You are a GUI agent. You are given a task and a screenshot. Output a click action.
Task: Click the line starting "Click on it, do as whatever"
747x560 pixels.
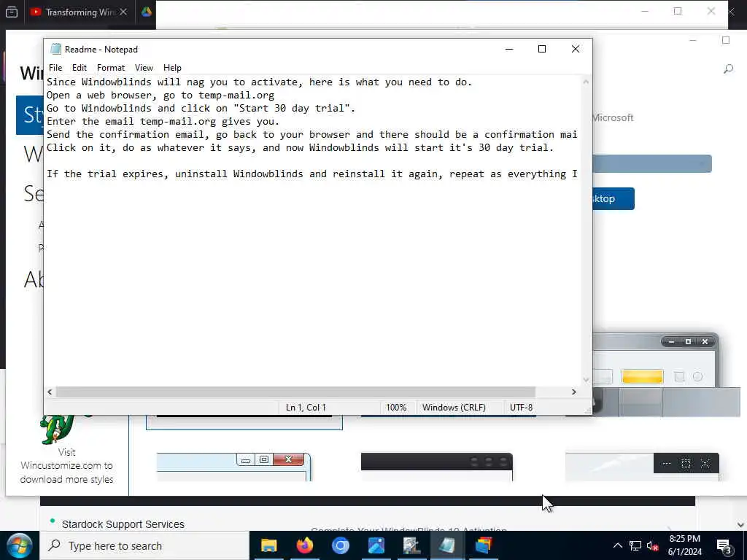300,147
